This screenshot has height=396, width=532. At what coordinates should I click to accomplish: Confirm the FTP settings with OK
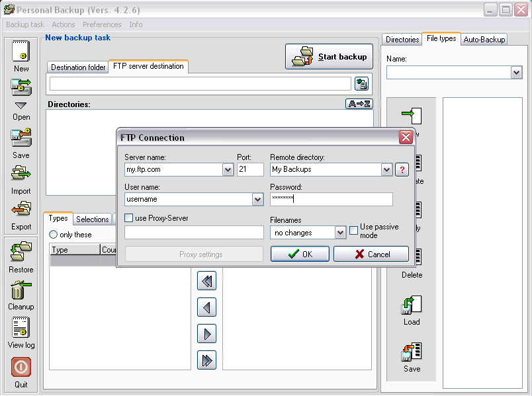point(300,254)
